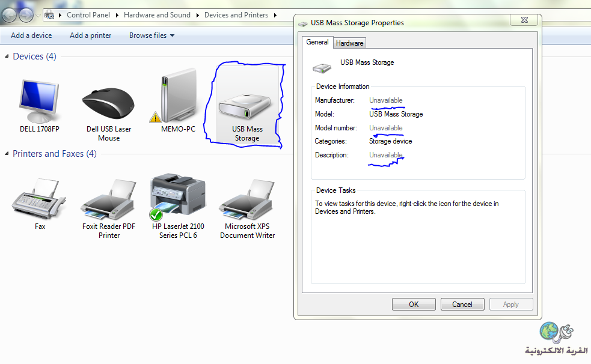
Task: Select the Foxit Reader PDF Printer icon
Action: pos(109,199)
